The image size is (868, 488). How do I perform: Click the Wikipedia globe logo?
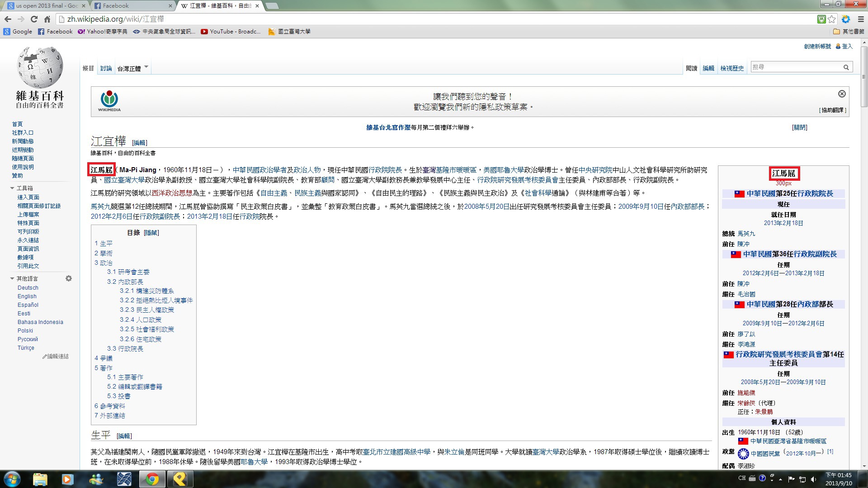coord(40,68)
